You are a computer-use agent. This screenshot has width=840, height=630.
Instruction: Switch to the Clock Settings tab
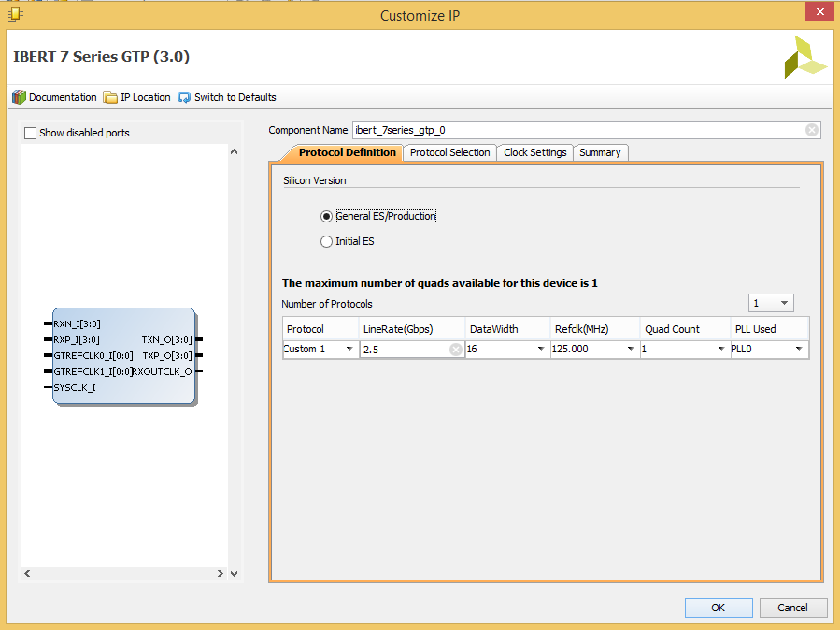[x=534, y=152]
